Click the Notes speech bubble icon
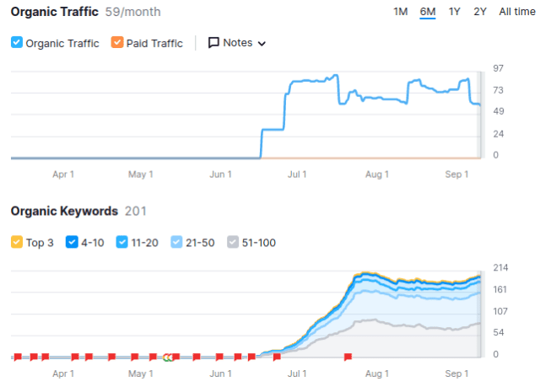 213,43
